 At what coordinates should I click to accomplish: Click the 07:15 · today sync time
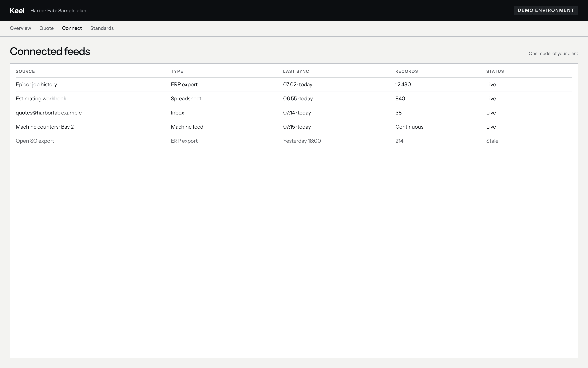[x=297, y=127]
